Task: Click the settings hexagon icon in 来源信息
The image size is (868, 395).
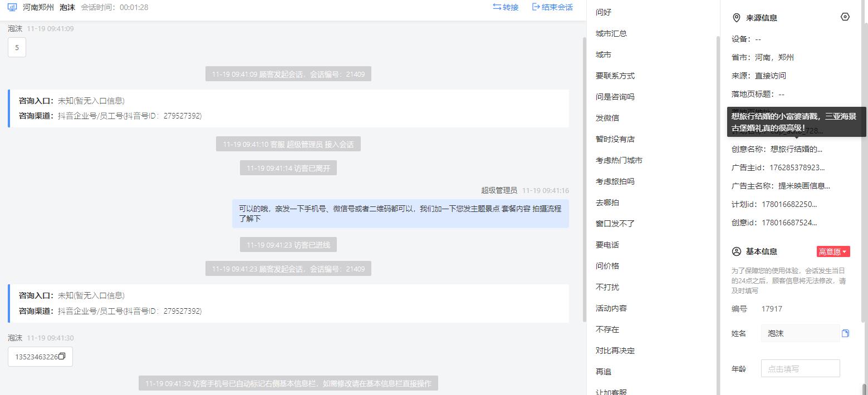Action: (x=845, y=17)
